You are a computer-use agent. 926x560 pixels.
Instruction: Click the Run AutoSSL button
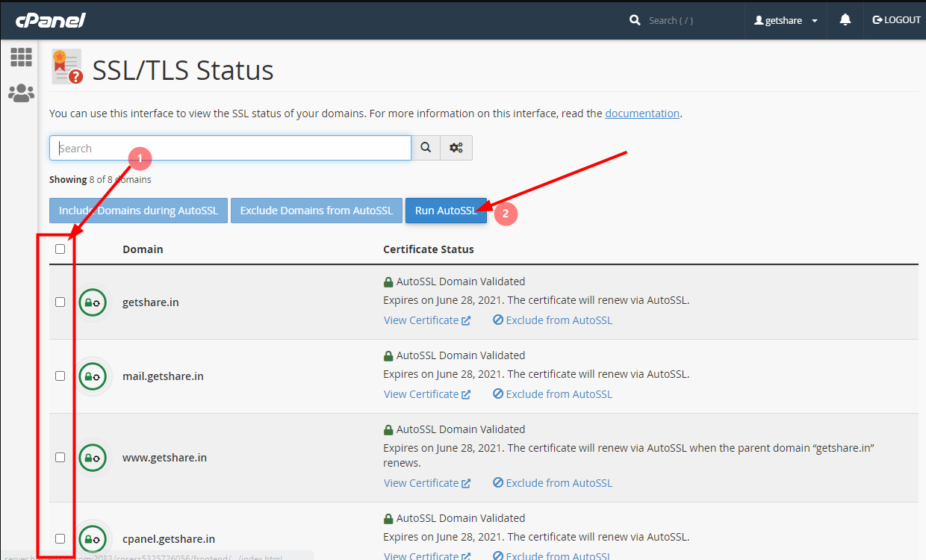pyautogui.click(x=446, y=211)
